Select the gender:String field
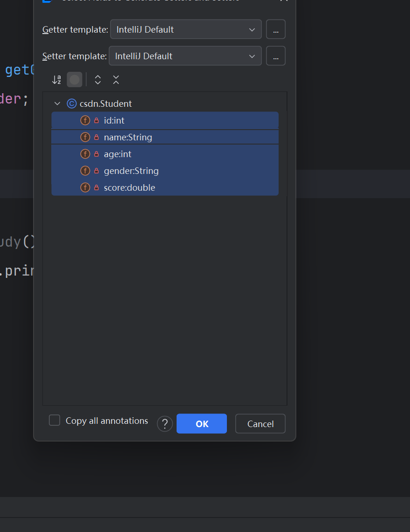The image size is (410, 532). [x=165, y=171]
